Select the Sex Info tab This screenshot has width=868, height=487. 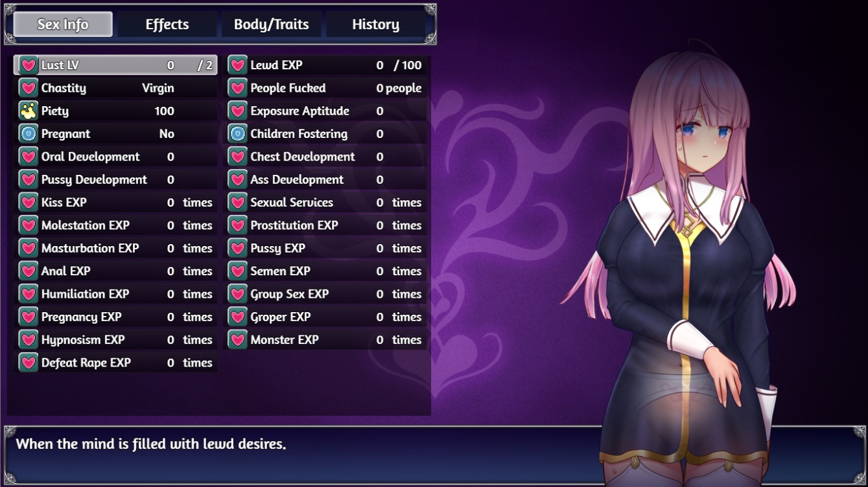[x=63, y=25]
